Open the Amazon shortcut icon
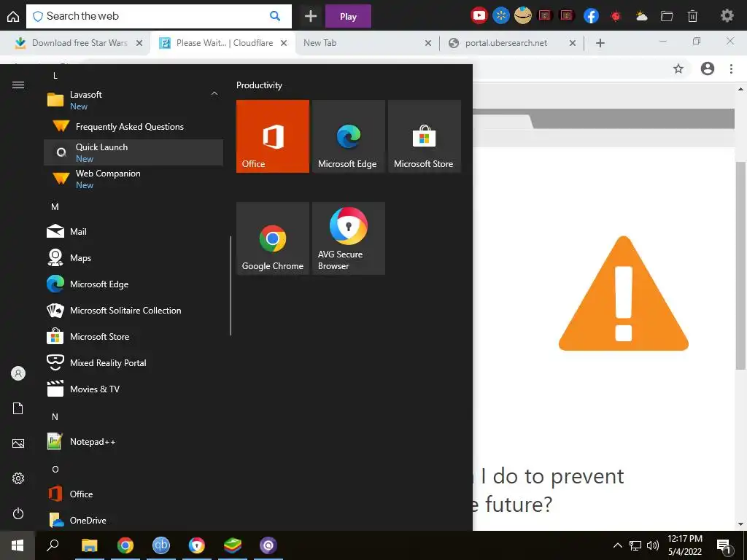This screenshot has height=560, width=747. click(522, 16)
